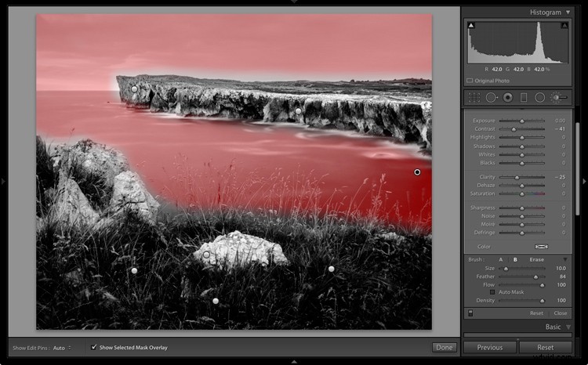Viewport: 588px width, 365px height.
Task: Enable the Original Photo checkbox
Action: pos(470,81)
